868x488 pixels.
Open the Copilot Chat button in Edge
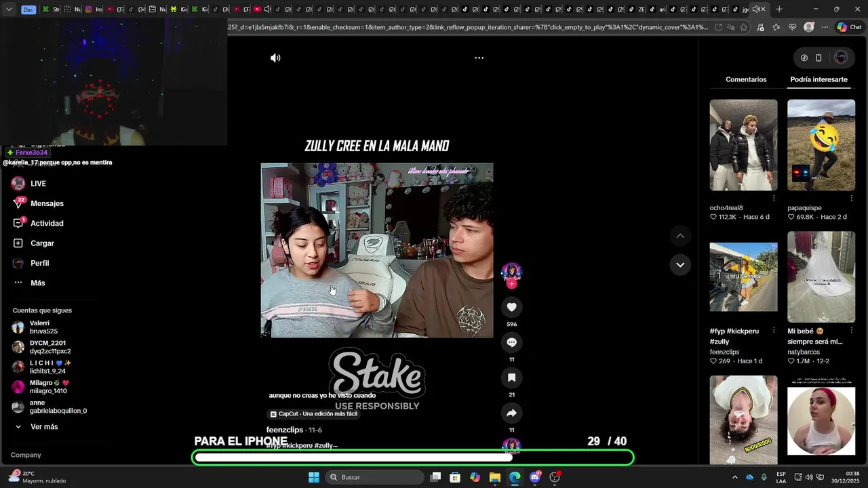pos(850,27)
